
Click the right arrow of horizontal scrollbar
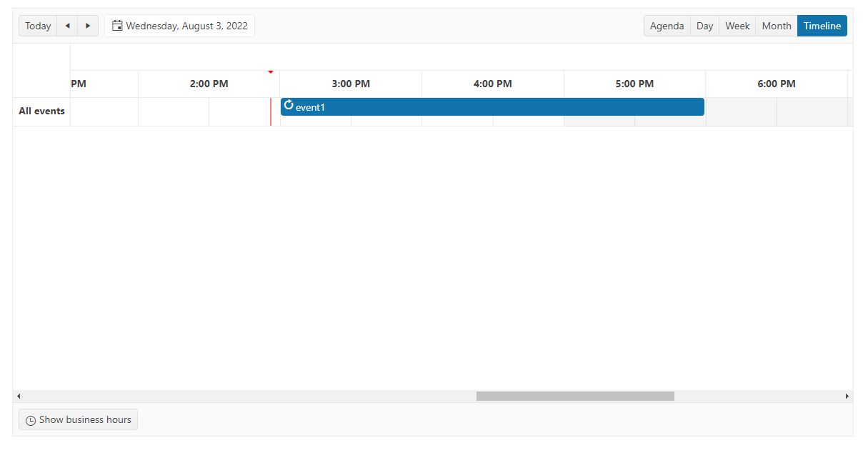click(847, 396)
